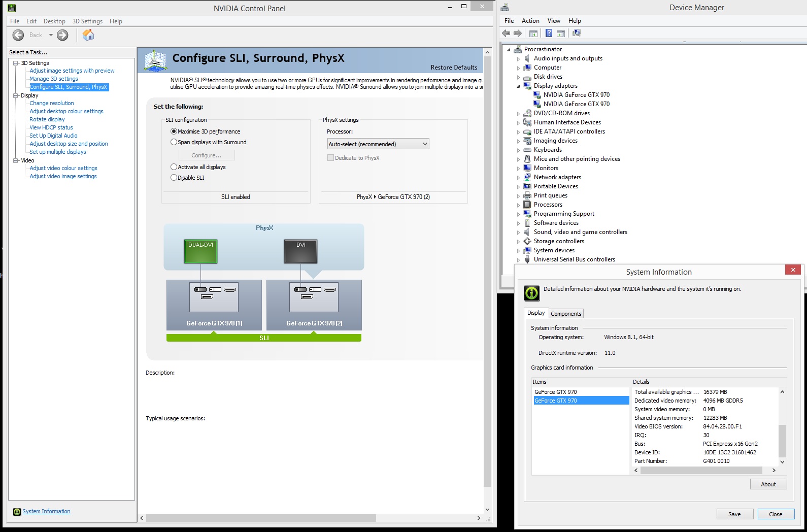Switch to the Components tab
This screenshot has height=532, width=807.
tap(566, 314)
